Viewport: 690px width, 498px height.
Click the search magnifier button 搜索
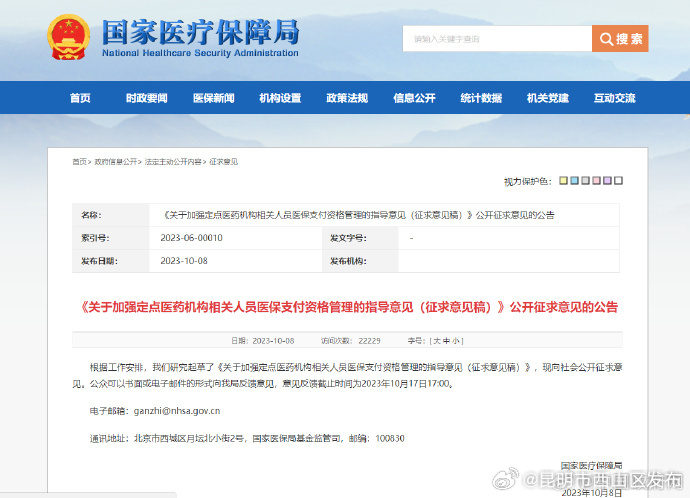tap(620, 39)
